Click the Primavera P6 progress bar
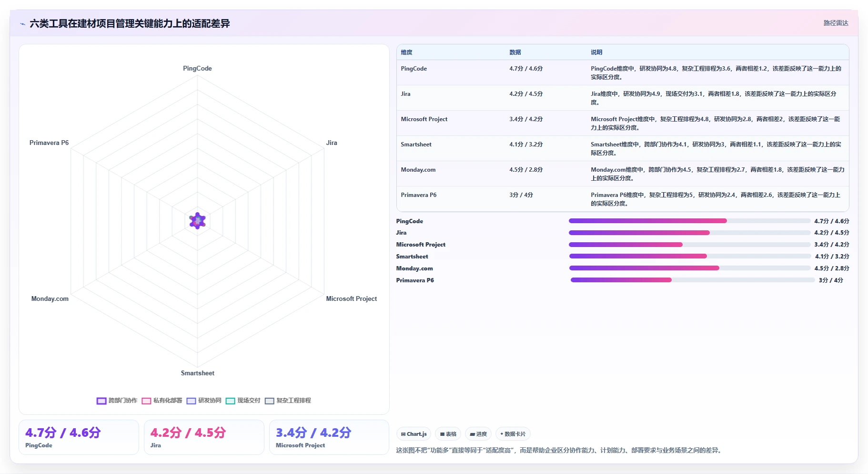868x474 pixels. click(x=693, y=280)
